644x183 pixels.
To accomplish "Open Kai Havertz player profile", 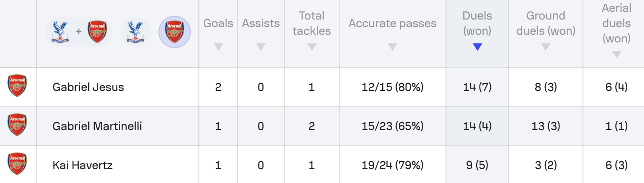I will (x=83, y=165).
